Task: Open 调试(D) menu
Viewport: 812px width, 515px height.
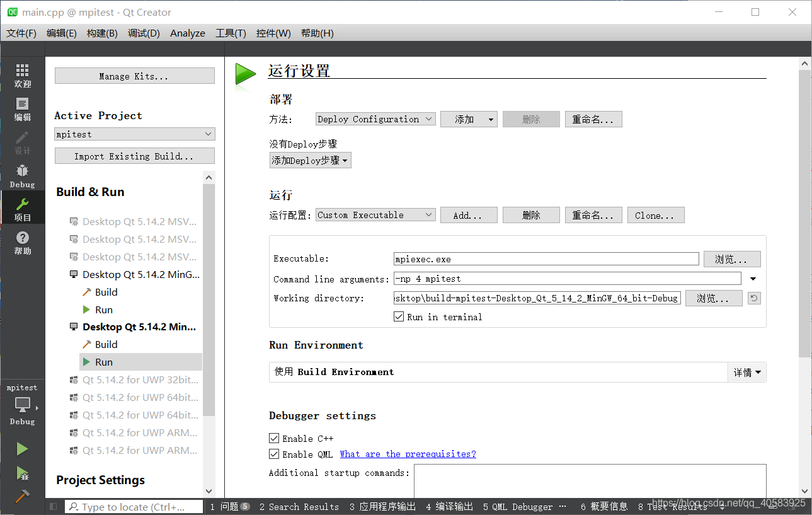Action: 144,33
